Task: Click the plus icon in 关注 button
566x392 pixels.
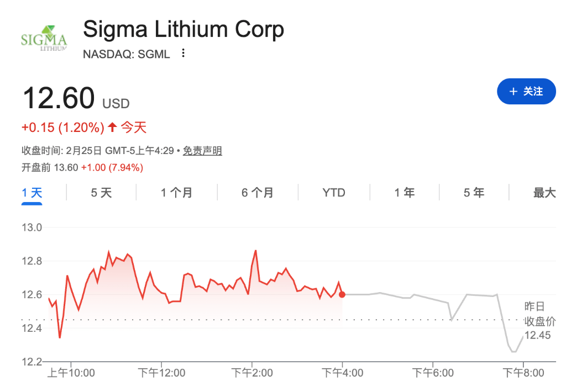Action: point(513,92)
